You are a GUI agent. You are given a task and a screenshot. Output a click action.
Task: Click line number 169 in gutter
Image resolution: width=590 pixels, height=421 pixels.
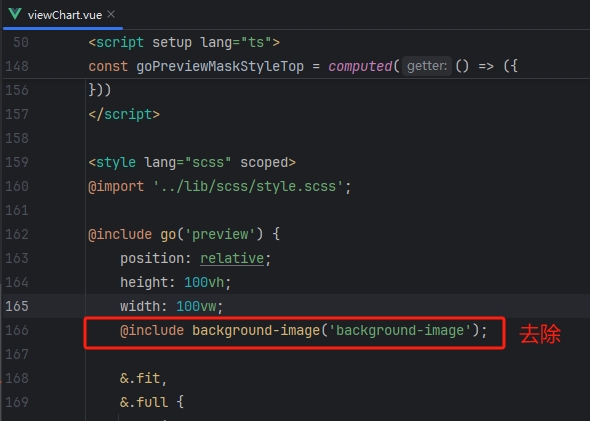pyautogui.click(x=17, y=402)
